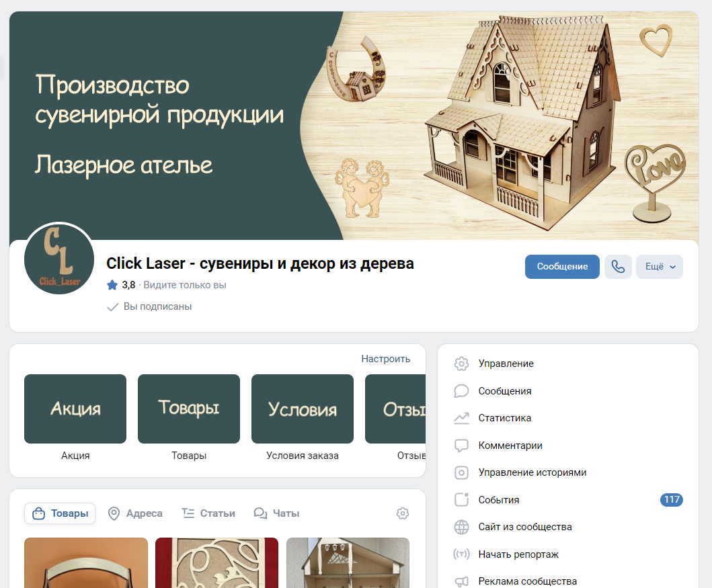This screenshot has width=712, height=588.
Task: Click the Комментарии bubble icon
Action: coord(461,446)
